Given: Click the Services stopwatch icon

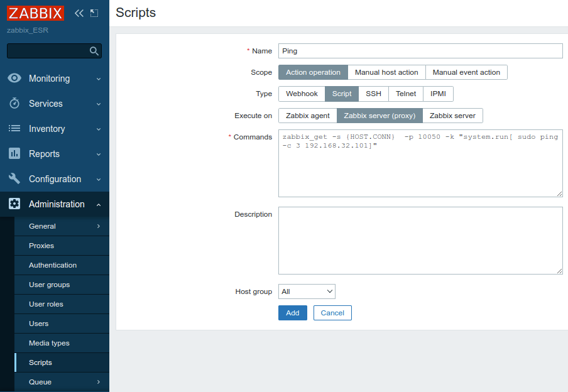Looking at the screenshot, I should point(14,103).
